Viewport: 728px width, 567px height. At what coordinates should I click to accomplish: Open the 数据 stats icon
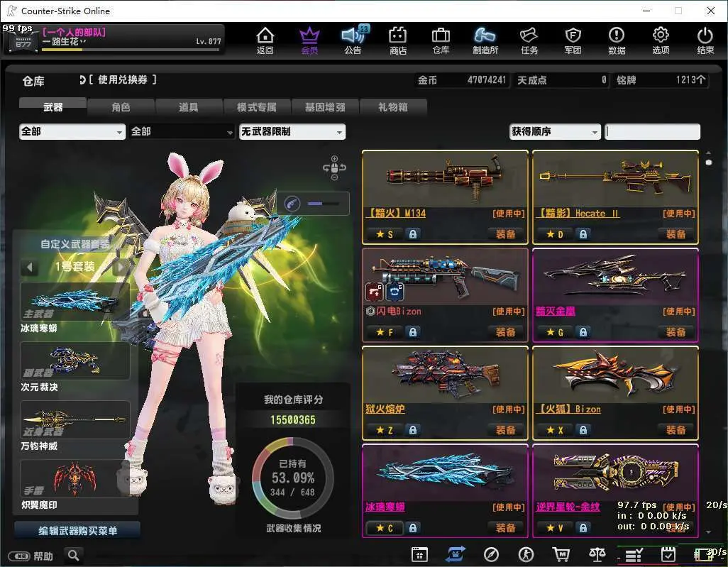617,41
